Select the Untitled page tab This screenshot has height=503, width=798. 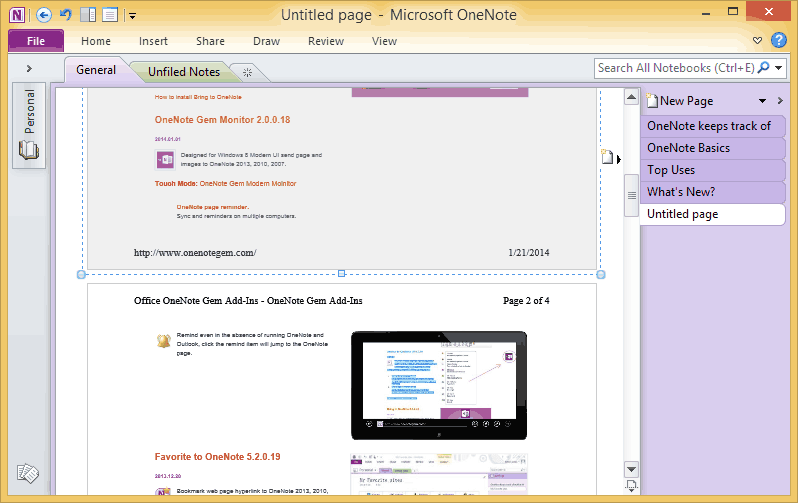pos(712,214)
